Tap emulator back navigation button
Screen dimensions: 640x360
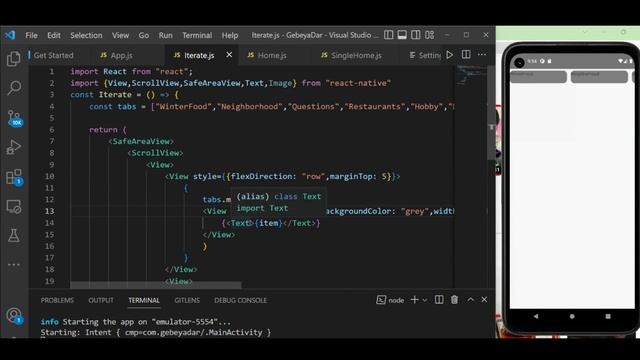(x=536, y=316)
